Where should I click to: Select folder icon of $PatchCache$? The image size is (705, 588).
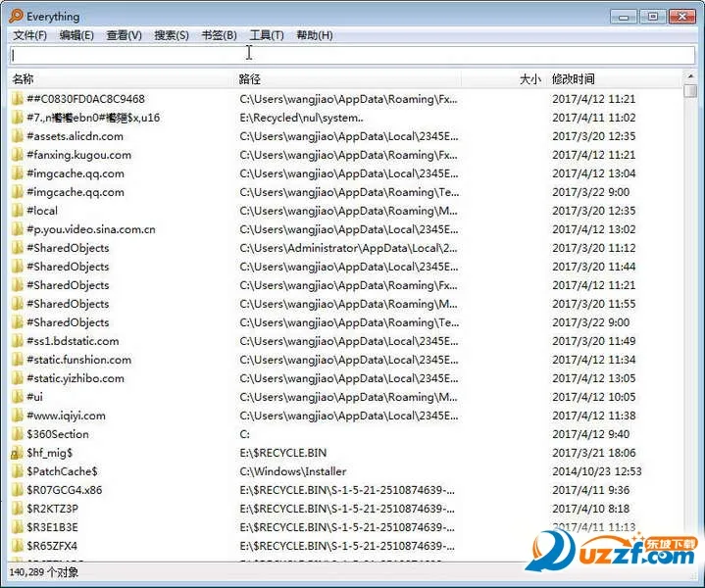(x=17, y=471)
